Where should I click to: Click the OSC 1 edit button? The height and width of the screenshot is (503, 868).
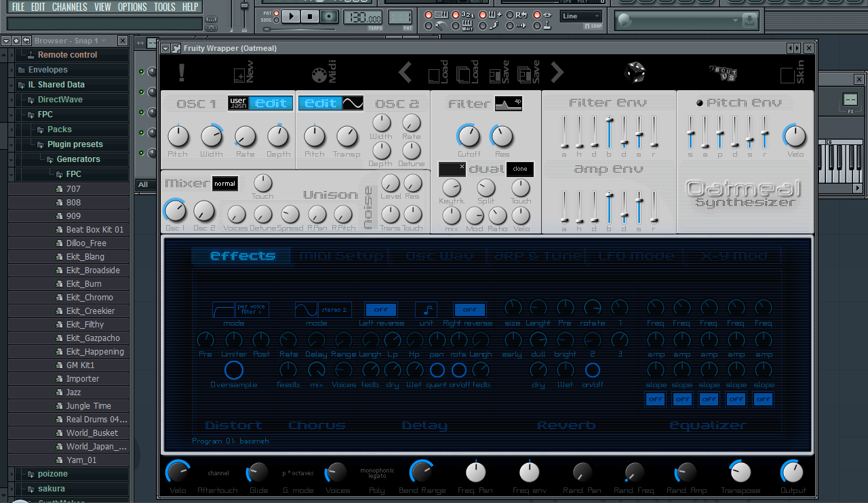pyautogui.click(x=271, y=103)
